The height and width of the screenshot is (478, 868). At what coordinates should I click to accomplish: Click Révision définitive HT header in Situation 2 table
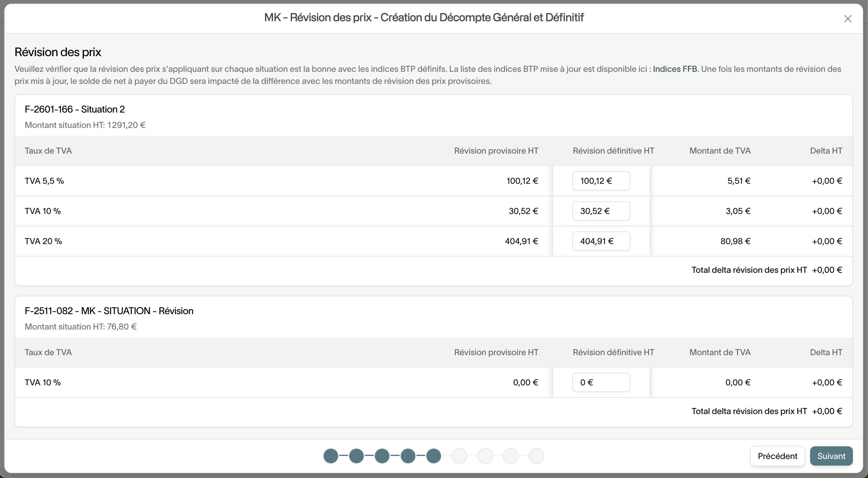click(x=613, y=151)
